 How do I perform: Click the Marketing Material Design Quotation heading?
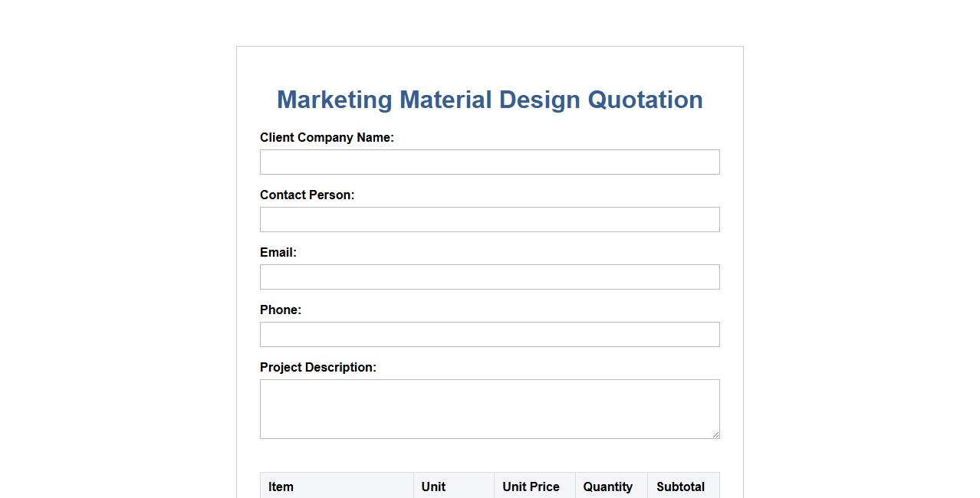coord(489,100)
